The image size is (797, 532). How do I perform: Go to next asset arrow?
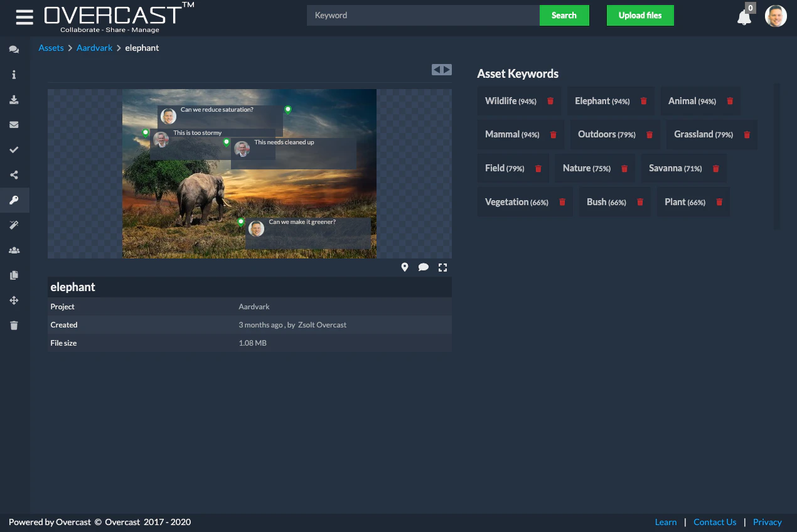click(x=447, y=70)
